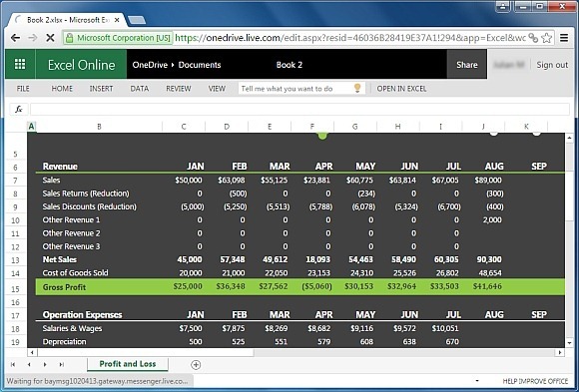Screen dimensions: 579x392
Task: Open the VIEW ribbon tab
Action: [217, 89]
